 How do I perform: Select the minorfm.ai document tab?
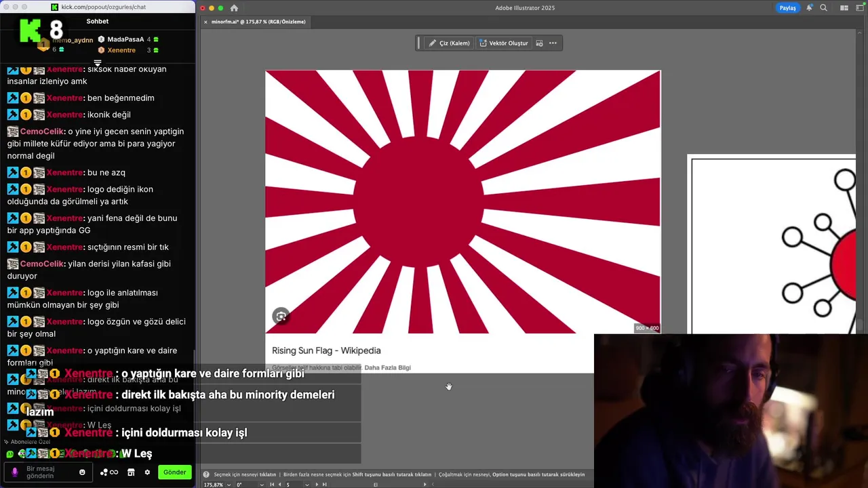[258, 22]
